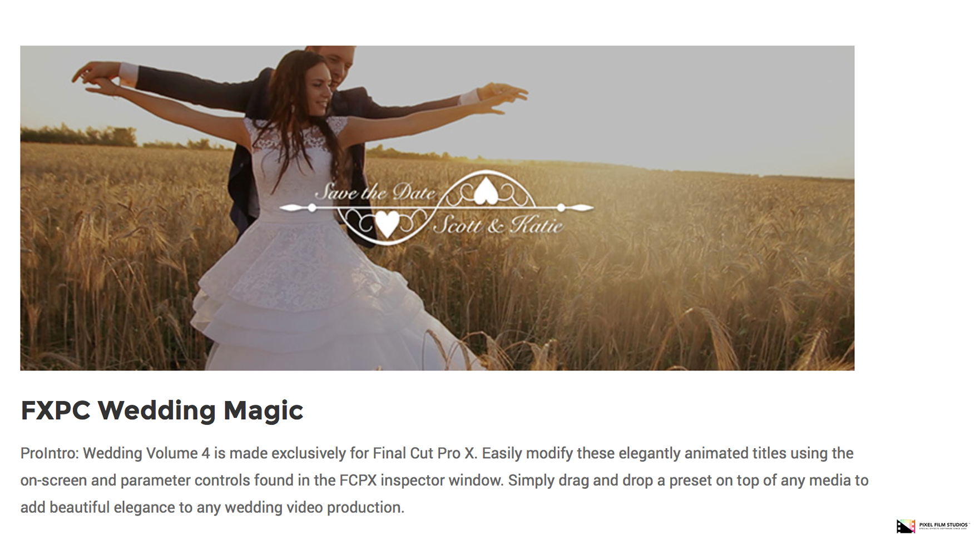
Task: Click the words "Final Cut Pro X"
Action: coord(425,453)
